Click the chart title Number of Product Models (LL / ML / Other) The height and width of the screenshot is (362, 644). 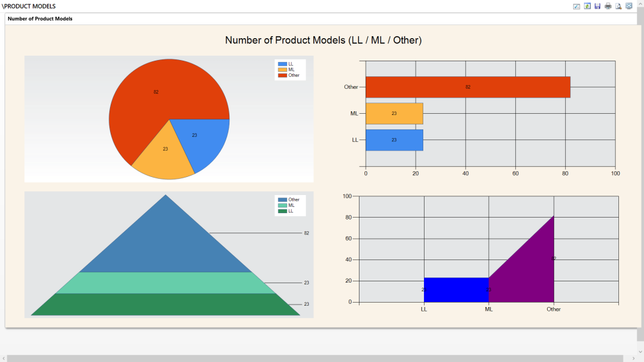pos(323,40)
